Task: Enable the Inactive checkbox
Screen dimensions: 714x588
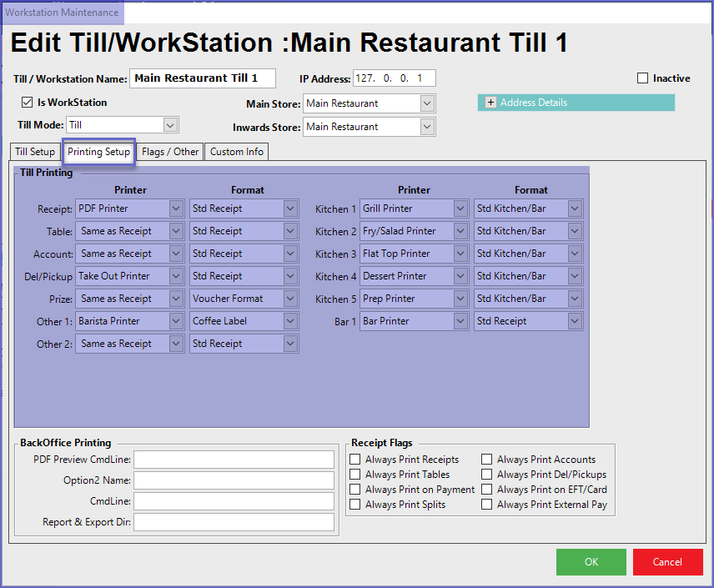Action: click(642, 78)
